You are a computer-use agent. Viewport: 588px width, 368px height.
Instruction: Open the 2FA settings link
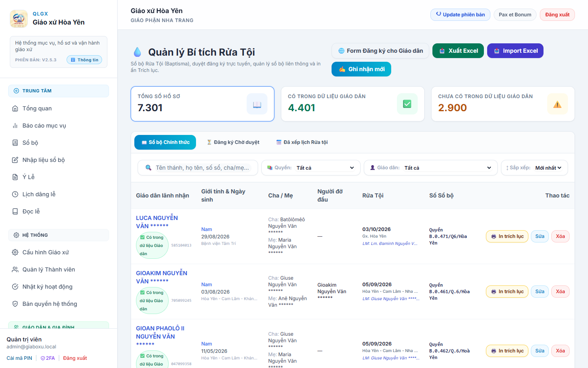pos(48,358)
